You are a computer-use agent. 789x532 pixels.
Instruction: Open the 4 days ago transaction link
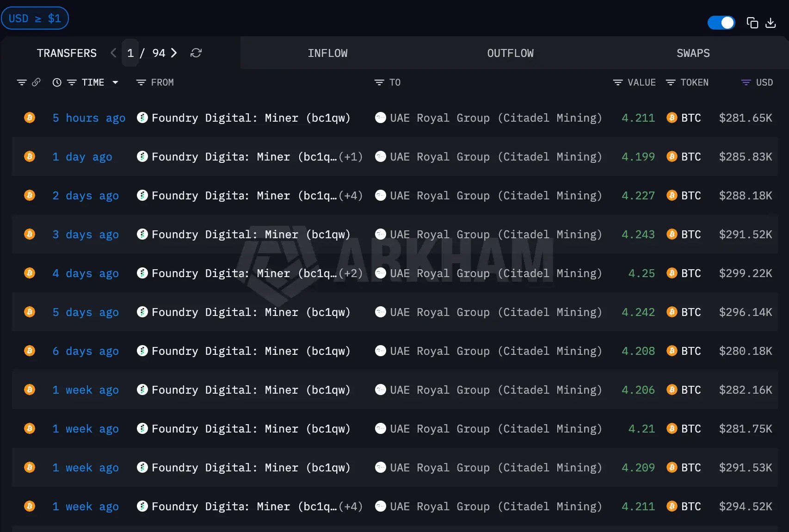[86, 273]
